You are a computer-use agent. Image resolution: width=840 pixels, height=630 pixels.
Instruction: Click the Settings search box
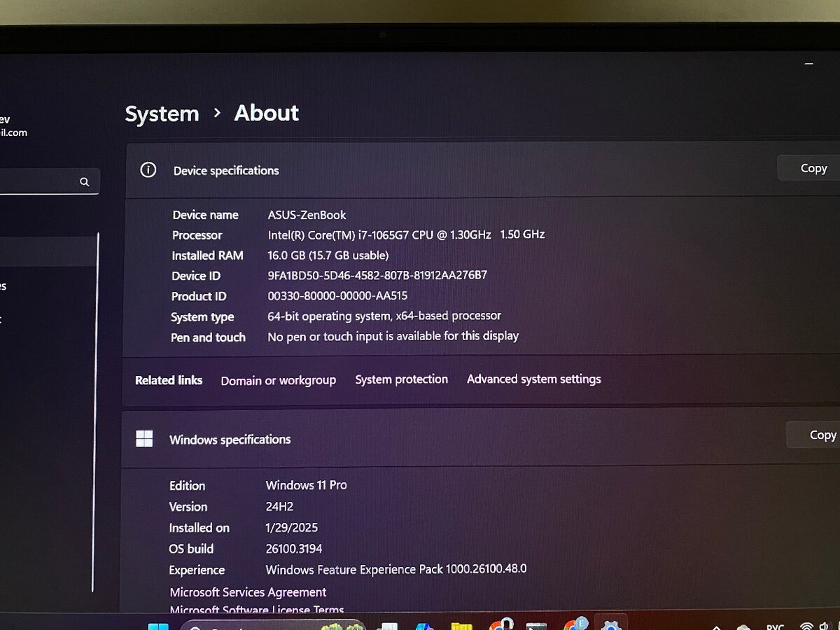click(x=42, y=181)
